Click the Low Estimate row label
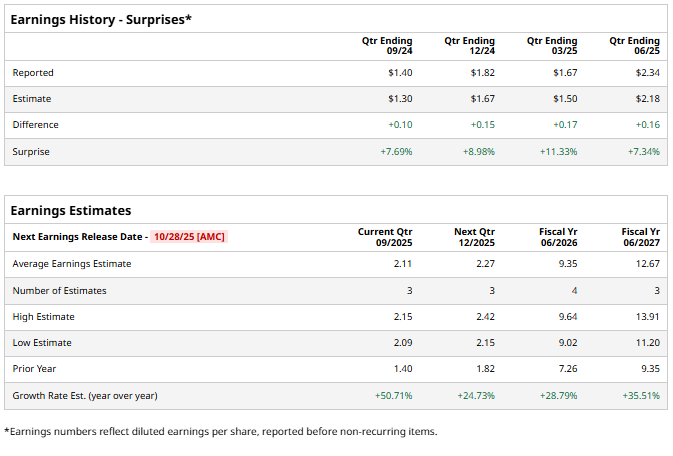The width and height of the screenshot is (673, 456). (x=41, y=343)
